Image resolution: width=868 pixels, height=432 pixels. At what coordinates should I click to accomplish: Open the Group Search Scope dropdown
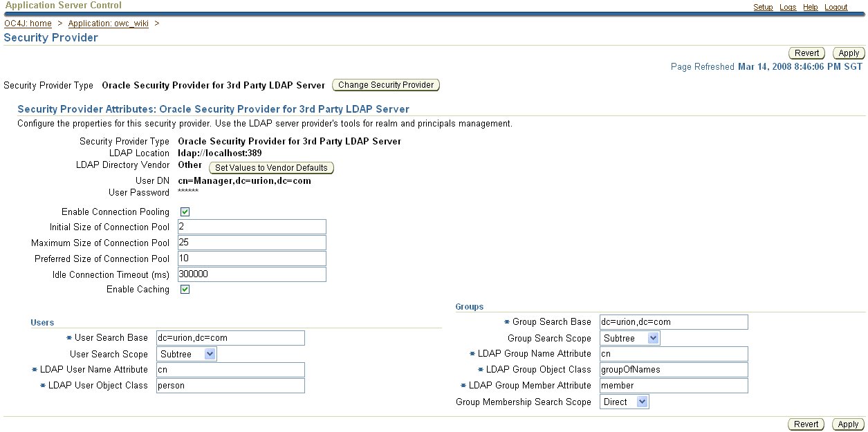[630, 338]
